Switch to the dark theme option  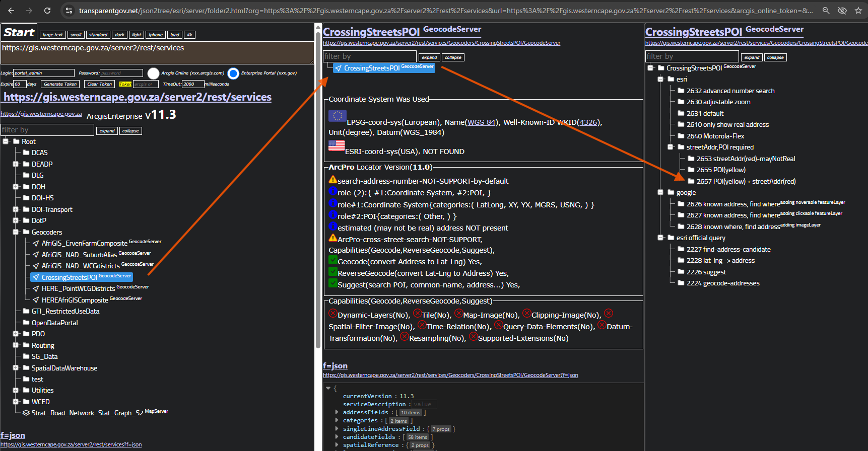tap(119, 35)
